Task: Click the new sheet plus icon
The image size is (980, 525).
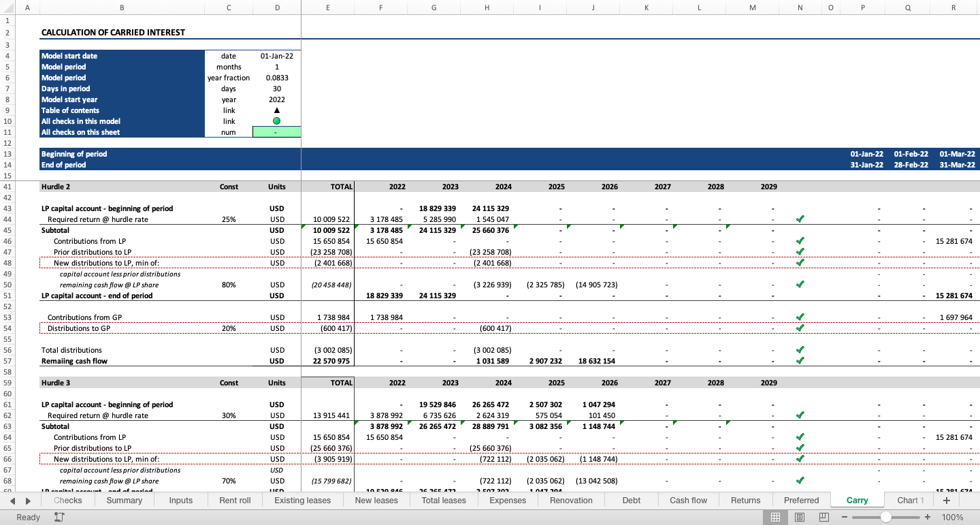Action: click(x=946, y=500)
